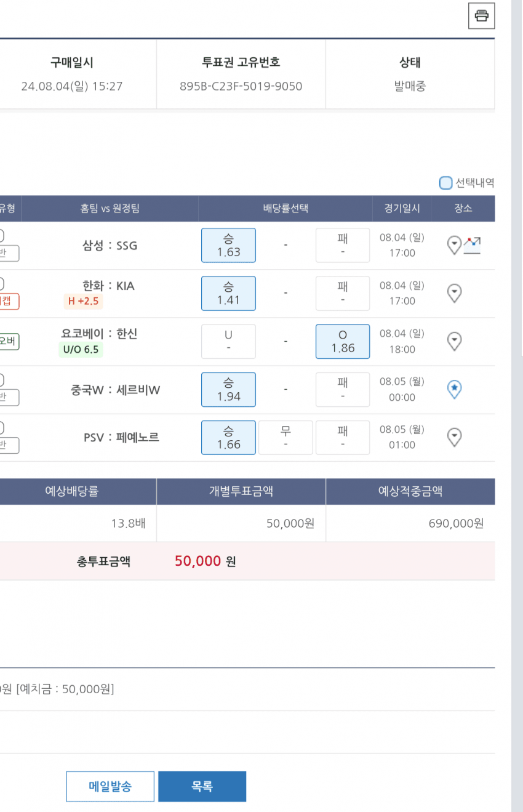Select 무 draw option for PSV match
This screenshot has width=523, height=812.
coord(285,437)
